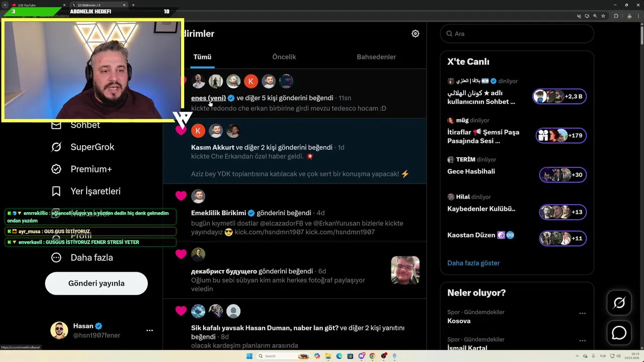This screenshot has width=644, height=362.
Task: Click Windows taskbar Search box
Action: click(x=284, y=356)
